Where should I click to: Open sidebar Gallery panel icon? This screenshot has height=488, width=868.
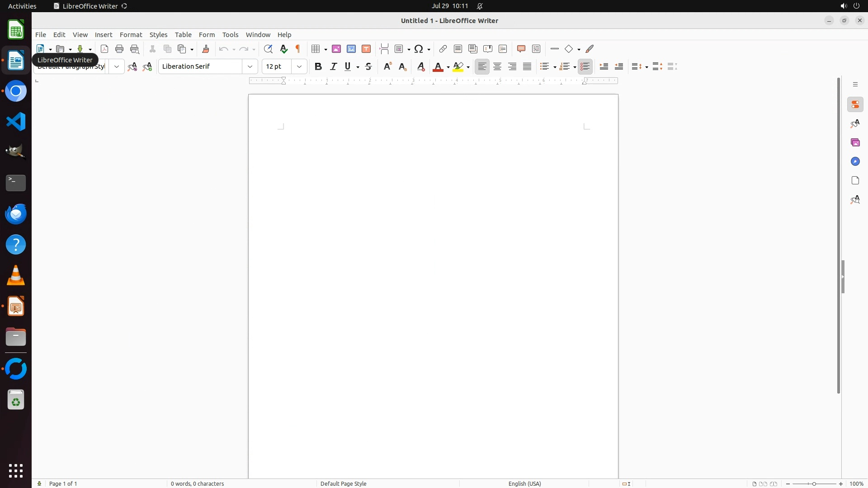coord(855,143)
